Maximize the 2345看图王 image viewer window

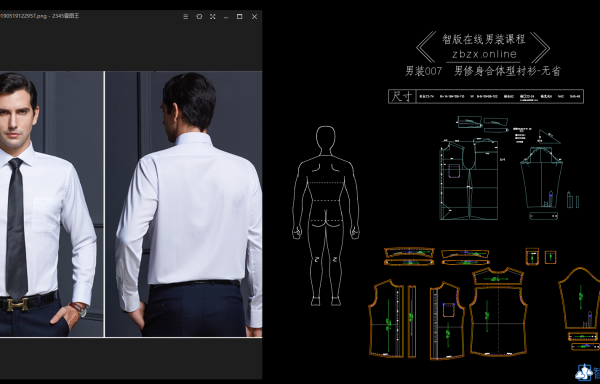click(x=240, y=16)
